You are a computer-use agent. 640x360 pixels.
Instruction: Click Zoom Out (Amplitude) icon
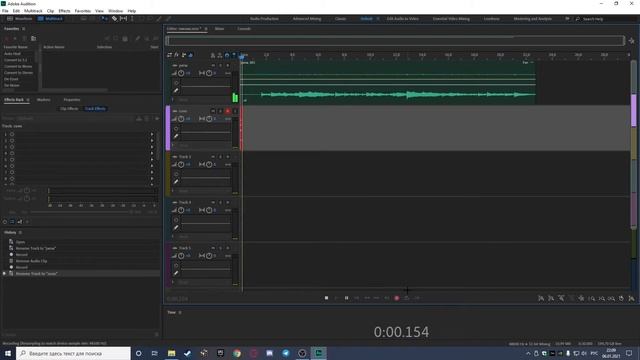point(551,299)
